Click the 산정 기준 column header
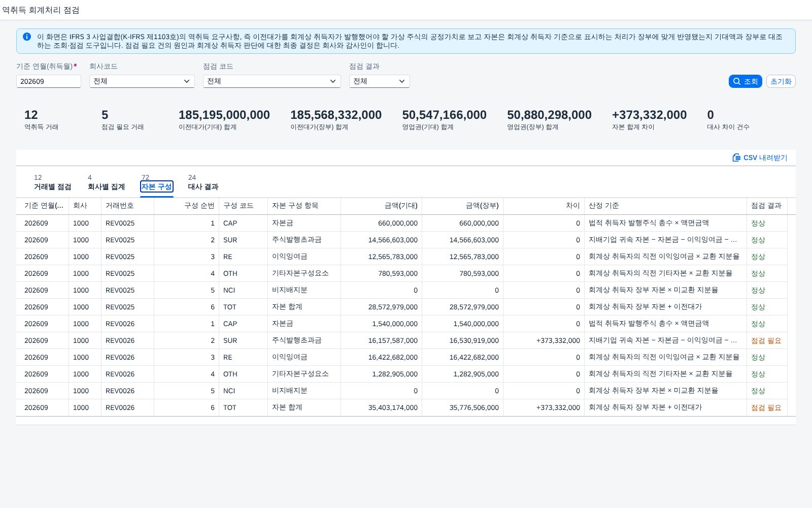The height and width of the screenshot is (508, 812). pos(665,206)
